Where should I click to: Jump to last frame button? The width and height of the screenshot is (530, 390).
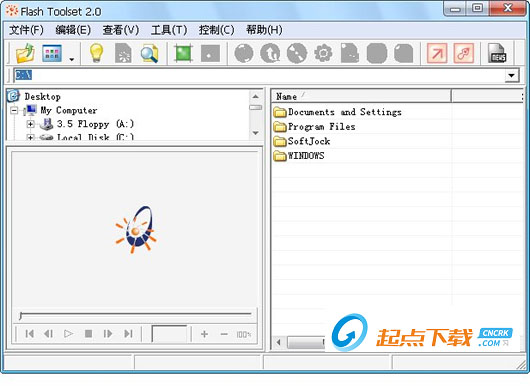[x=128, y=334]
